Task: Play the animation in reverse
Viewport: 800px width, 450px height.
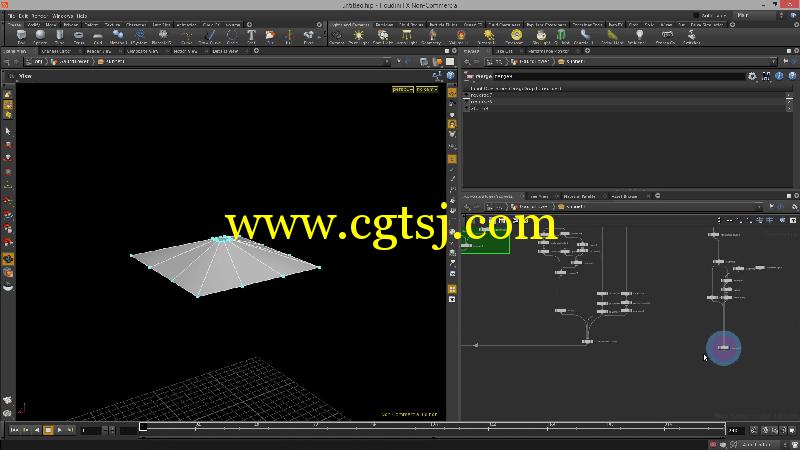Action: tap(37, 430)
